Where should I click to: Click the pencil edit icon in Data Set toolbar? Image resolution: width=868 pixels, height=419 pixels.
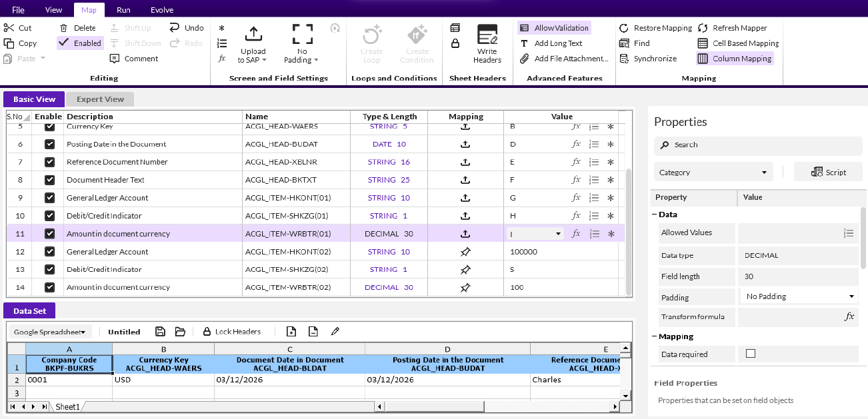[335, 332]
